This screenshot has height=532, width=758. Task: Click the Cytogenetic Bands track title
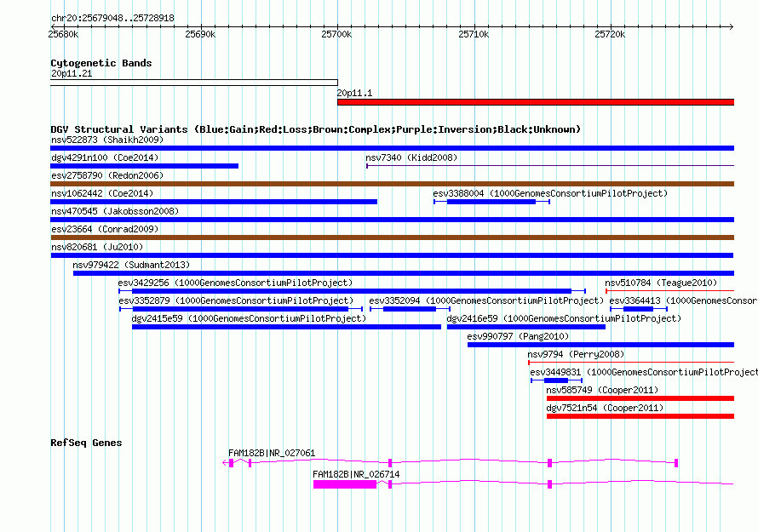[x=101, y=63]
